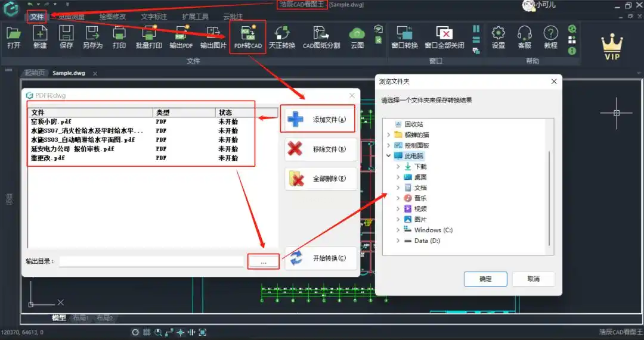Select 回收站 in the folder tree
Screen dimensions: 644x340
coord(414,124)
